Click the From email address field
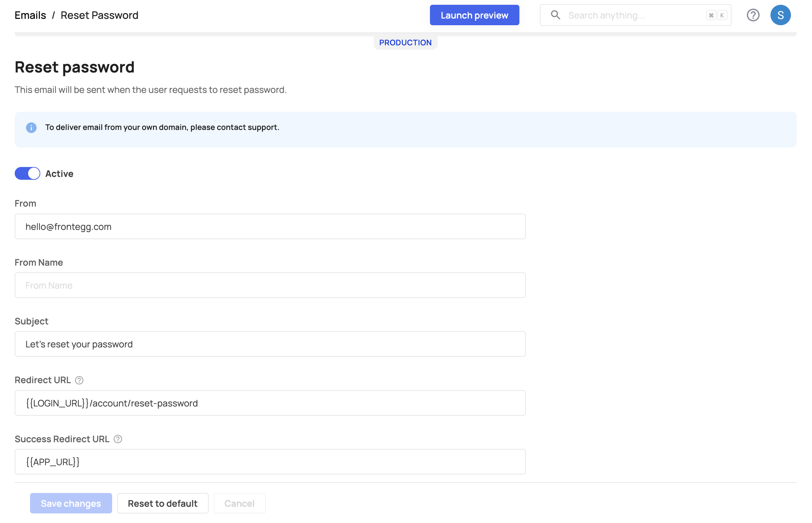Image resolution: width=812 pixels, height=523 pixels. [x=270, y=226]
